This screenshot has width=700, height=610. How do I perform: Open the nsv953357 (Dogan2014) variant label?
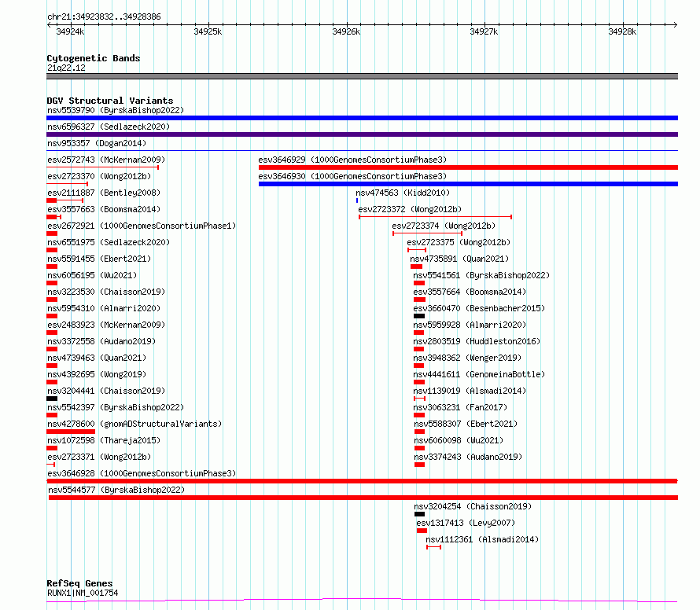(97, 143)
